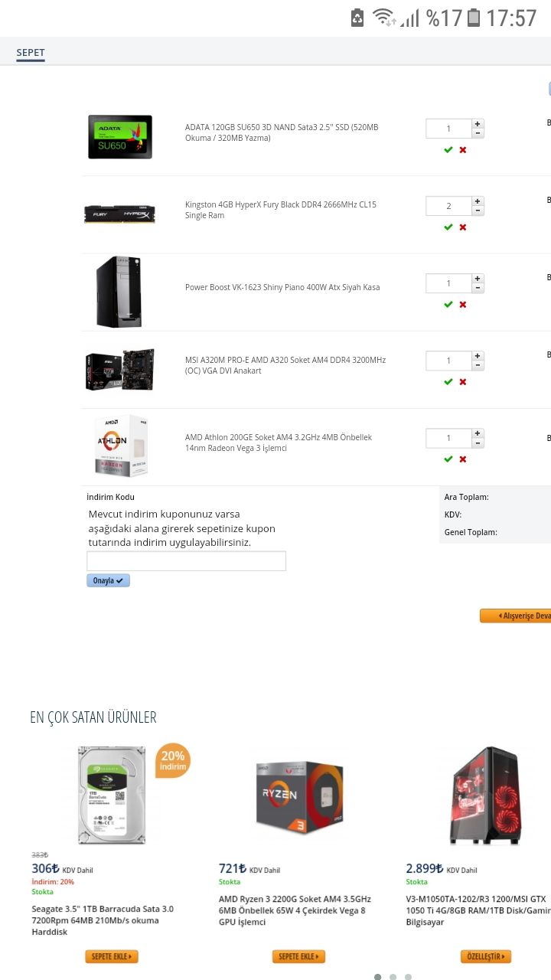The image size is (551, 980).
Task: Delete Power Boost case via red X
Action: point(463,305)
